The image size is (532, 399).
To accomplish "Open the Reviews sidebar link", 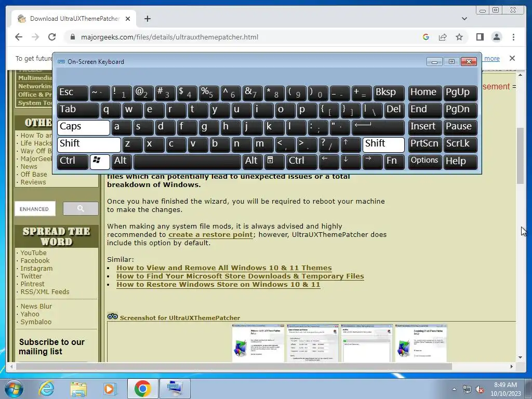I will coord(33,182).
